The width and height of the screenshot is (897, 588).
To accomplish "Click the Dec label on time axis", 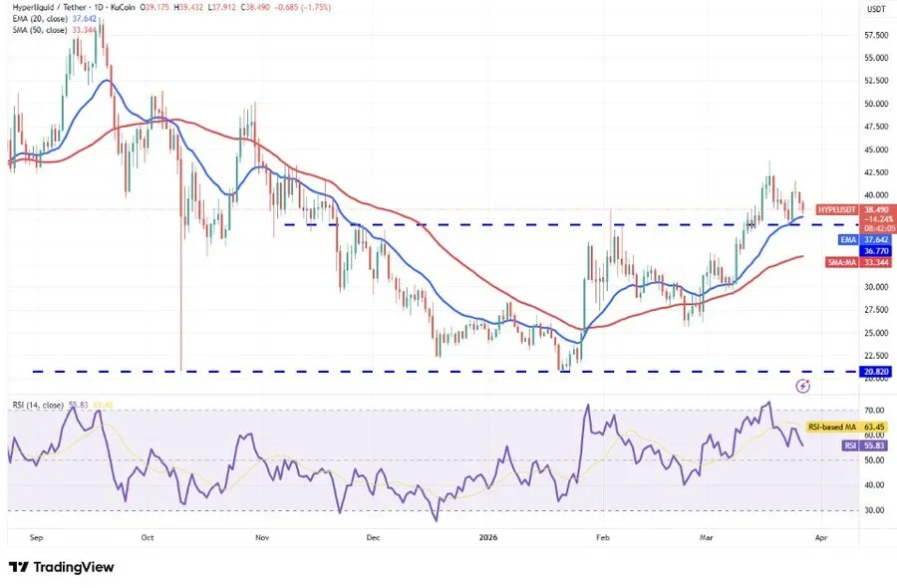I will point(373,537).
